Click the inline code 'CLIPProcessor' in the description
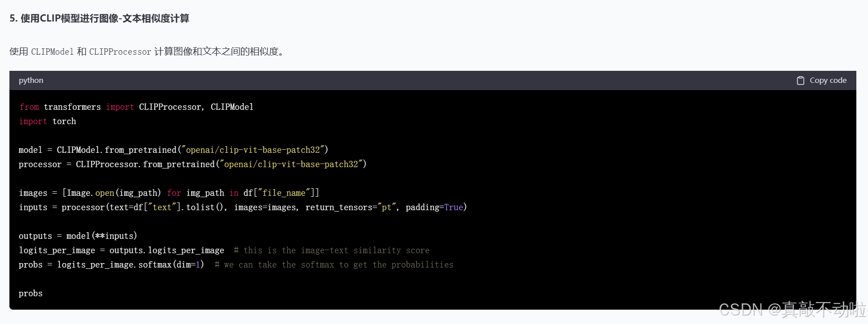Screen dimensions: 868x324 click(120, 52)
